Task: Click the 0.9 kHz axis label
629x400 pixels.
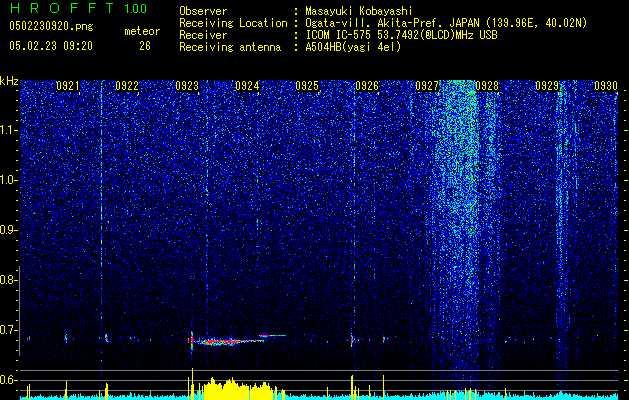Action: pos(8,230)
